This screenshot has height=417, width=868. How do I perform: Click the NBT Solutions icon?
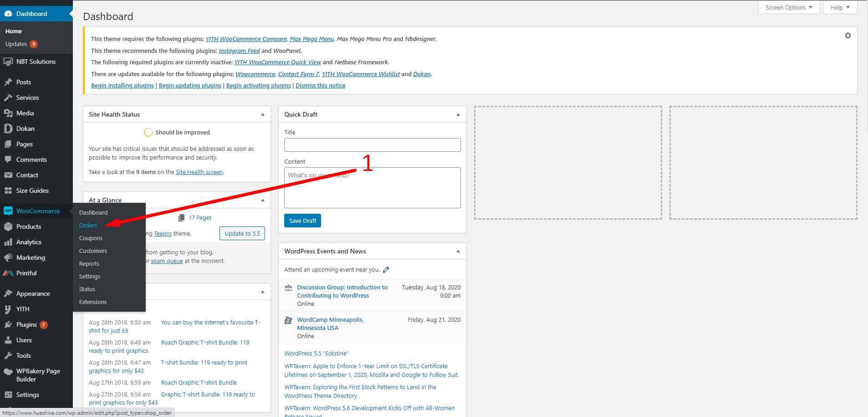(x=8, y=62)
